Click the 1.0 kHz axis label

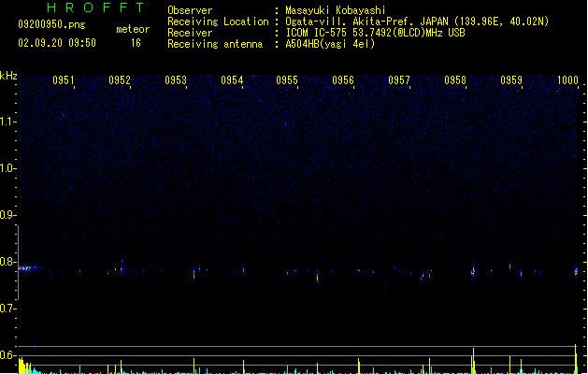pos(7,168)
